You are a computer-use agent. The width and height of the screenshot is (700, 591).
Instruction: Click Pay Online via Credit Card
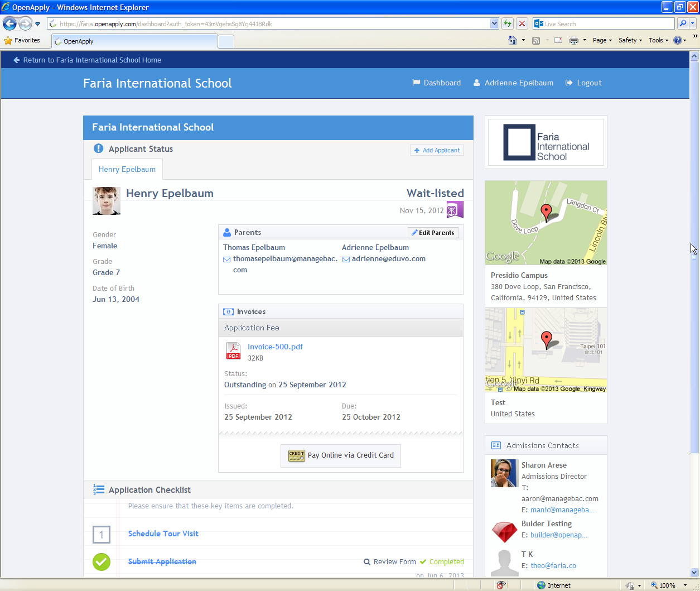(x=341, y=455)
